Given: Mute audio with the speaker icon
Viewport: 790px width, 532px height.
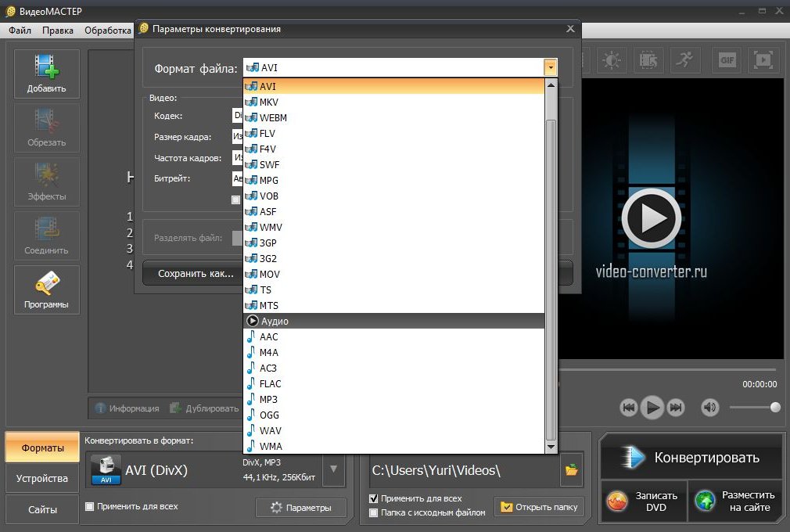Looking at the screenshot, I should pos(710,407).
